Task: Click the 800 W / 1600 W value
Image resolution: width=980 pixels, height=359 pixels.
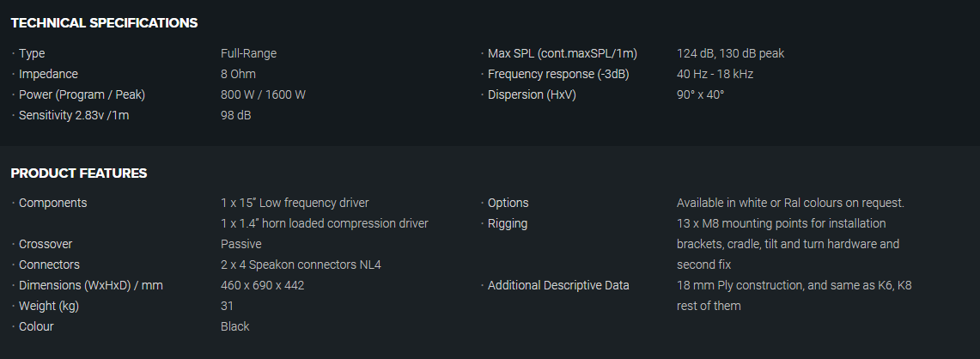Action: coord(263,94)
